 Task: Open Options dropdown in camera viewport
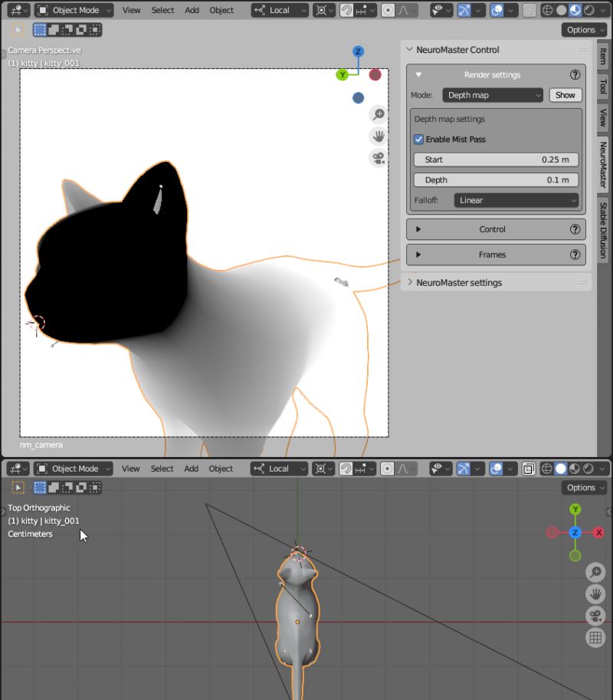(584, 30)
